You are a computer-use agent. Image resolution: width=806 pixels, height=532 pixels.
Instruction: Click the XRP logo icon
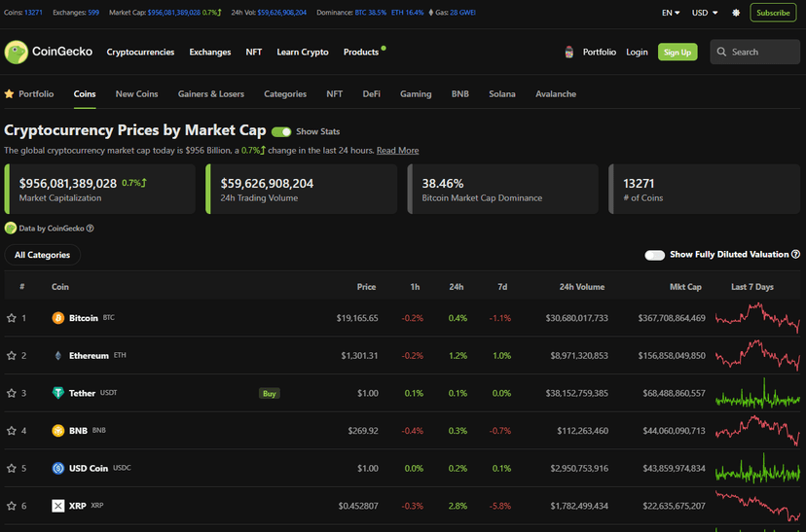click(x=58, y=506)
